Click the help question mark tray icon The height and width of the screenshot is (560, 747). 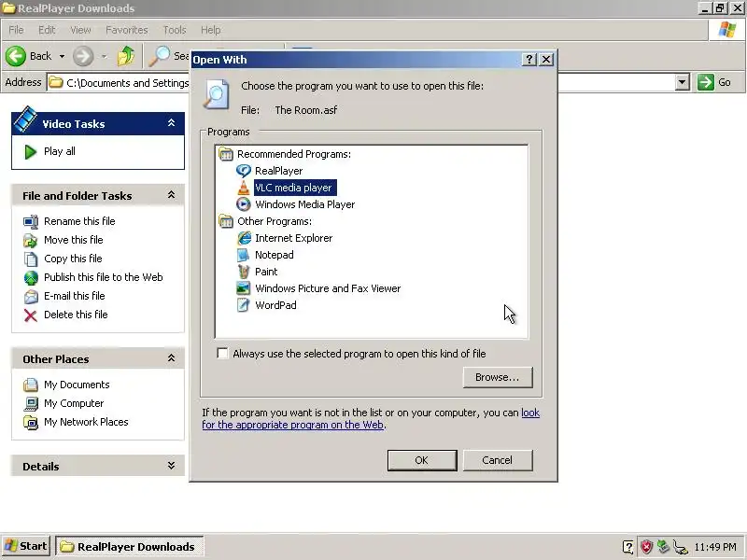point(627,547)
